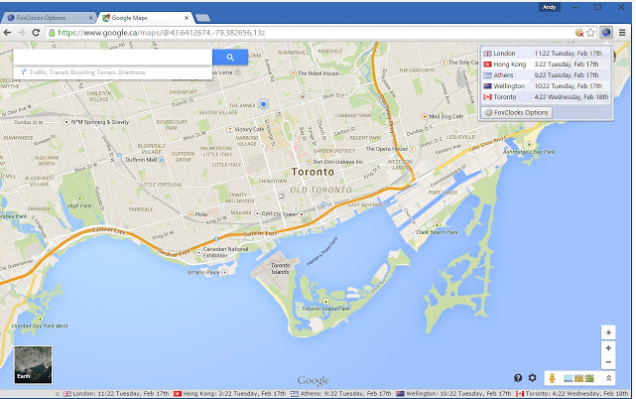
Task: Zoom in with the plus button
Action: (608, 348)
